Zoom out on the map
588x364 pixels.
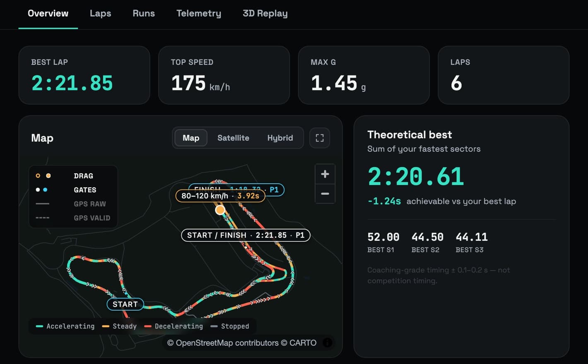pyautogui.click(x=325, y=194)
